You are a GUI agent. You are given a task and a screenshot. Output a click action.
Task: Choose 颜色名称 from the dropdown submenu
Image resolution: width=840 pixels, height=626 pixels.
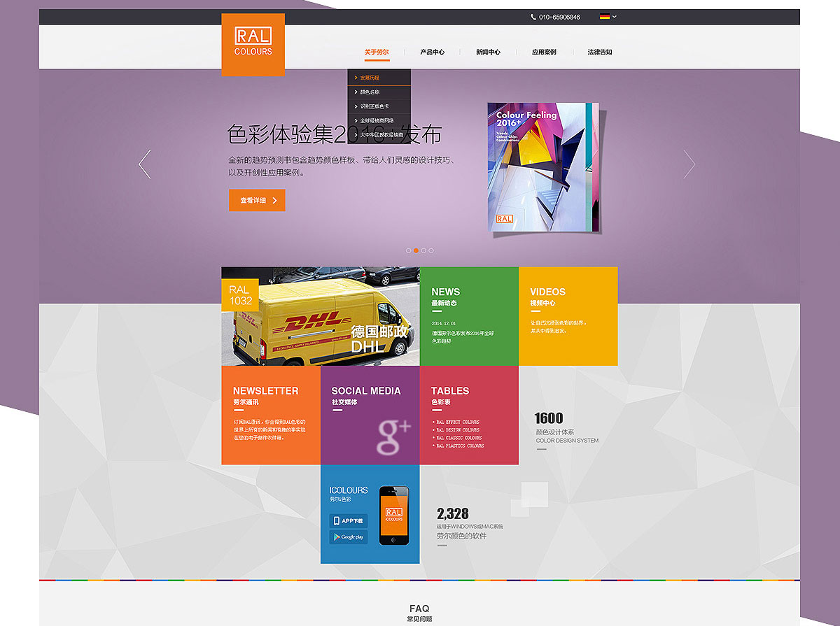coord(370,92)
